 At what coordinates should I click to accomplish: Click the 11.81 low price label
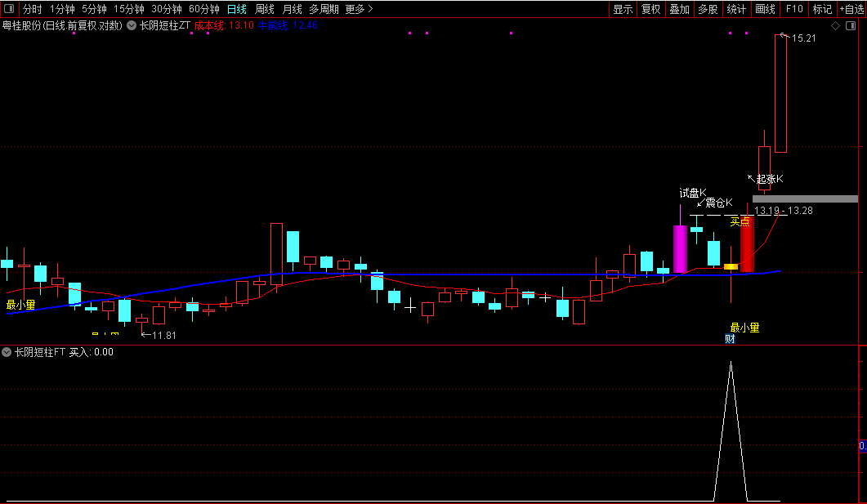(x=163, y=336)
